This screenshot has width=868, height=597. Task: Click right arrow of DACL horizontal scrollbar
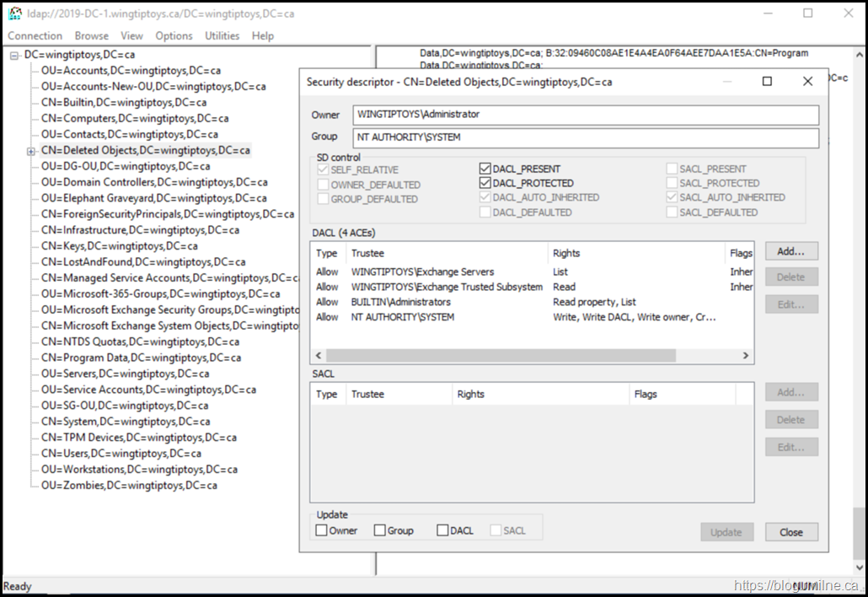tap(746, 357)
